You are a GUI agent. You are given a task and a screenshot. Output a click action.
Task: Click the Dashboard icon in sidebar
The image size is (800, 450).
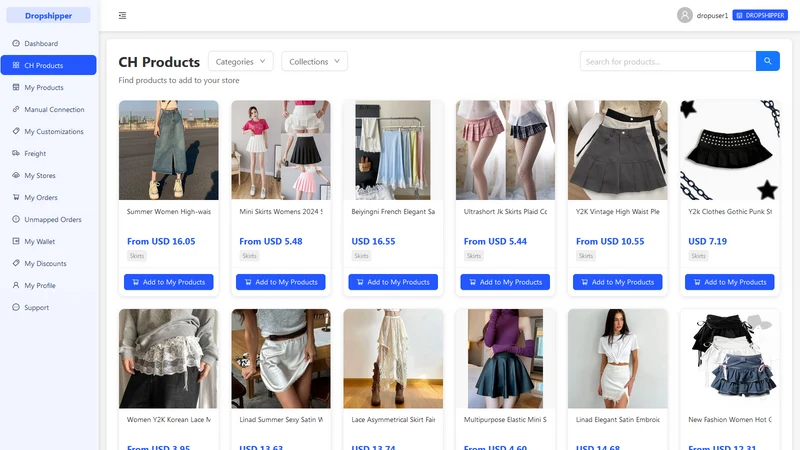[16, 43]
